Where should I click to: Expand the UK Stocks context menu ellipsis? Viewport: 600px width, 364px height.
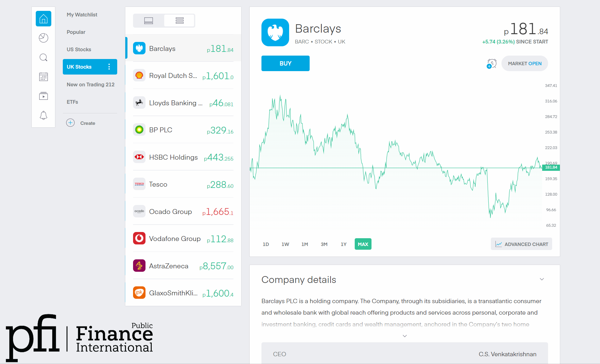pos(110,66)
